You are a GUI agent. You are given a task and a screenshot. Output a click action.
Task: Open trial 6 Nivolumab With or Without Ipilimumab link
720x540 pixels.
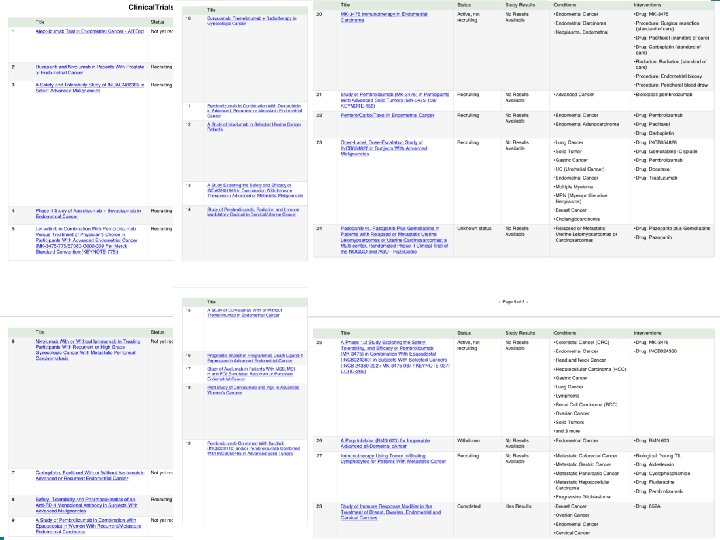coord(88,350)
